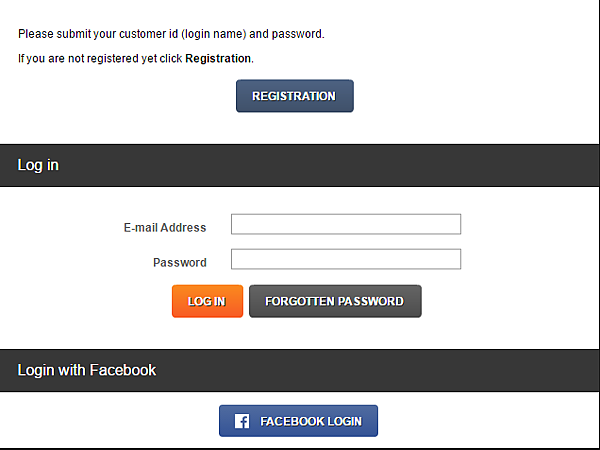Viewport: 600px width, 450px height.
Task: Click the blank area left of the E-mail Address label
Action: click(x=60, y=228)
